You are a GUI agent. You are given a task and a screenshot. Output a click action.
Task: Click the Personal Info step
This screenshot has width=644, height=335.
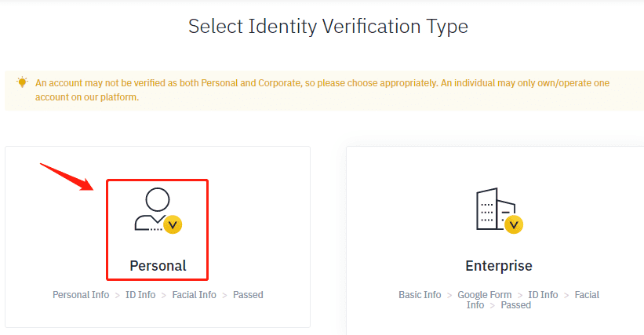click(x=81, y=295)
